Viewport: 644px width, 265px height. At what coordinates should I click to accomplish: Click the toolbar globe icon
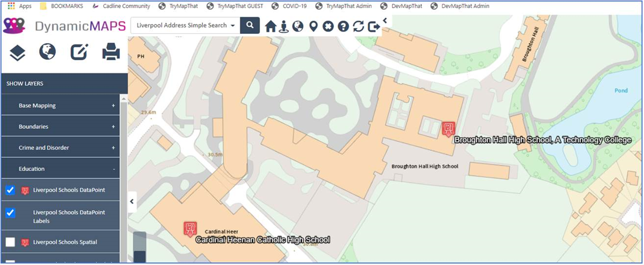coord(298,26)
